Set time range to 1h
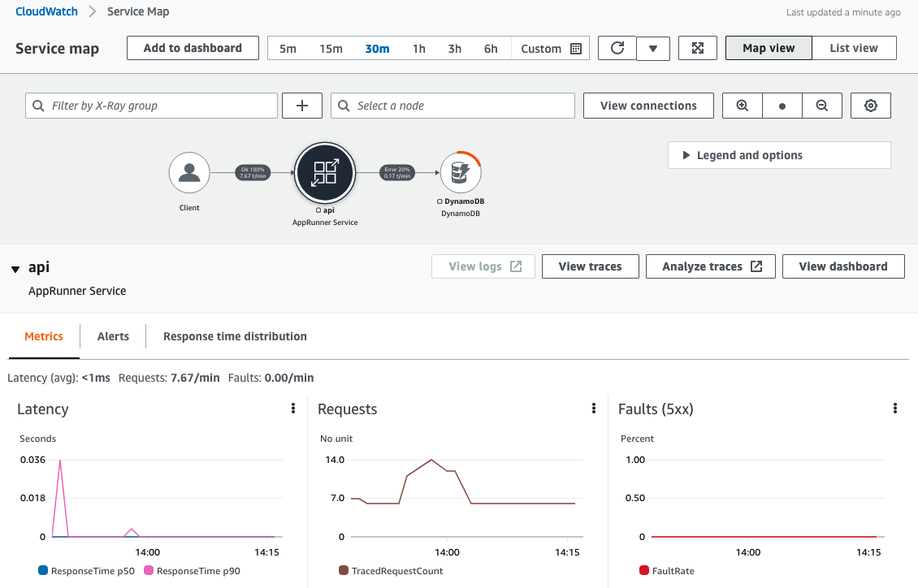 point(418,49)
